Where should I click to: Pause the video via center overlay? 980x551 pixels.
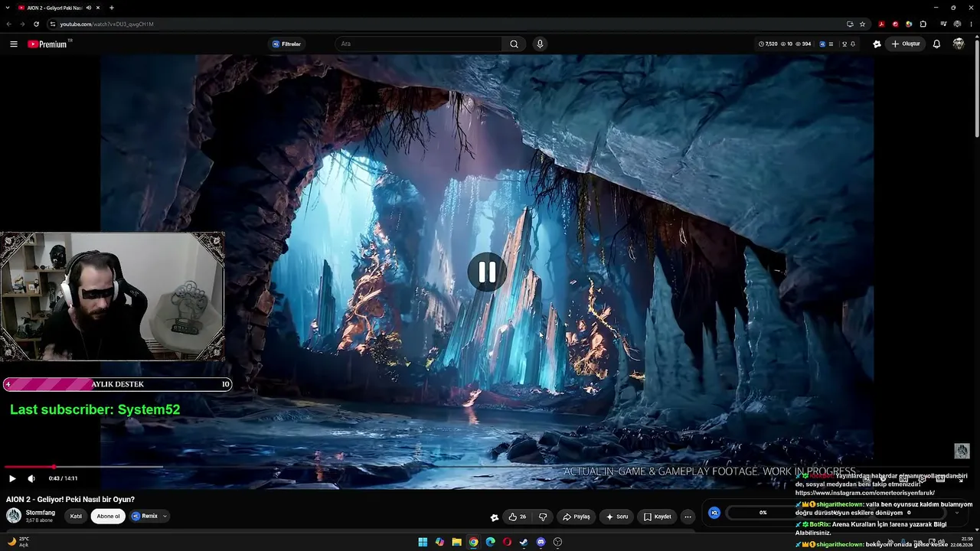[487, 272]
